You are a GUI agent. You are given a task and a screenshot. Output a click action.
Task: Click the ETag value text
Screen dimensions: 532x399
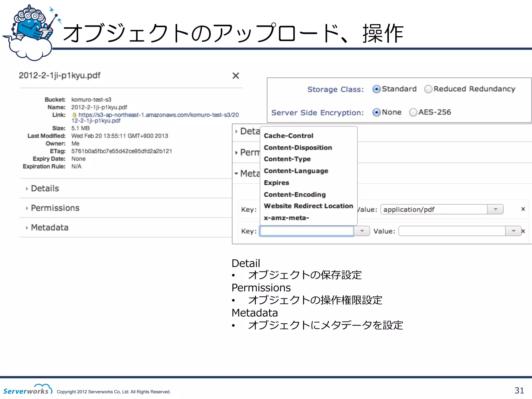tap(122, 151)
